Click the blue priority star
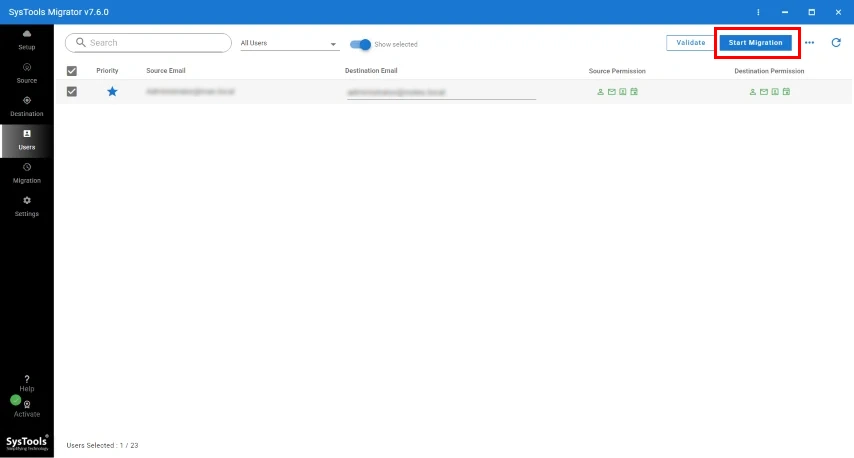 [x=112, y=91]
